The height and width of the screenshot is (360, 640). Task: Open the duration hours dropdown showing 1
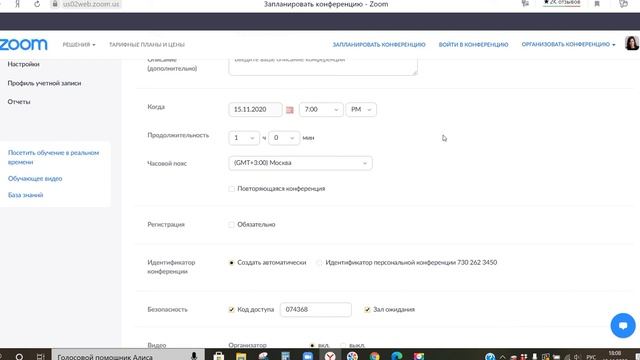point(244,138)
